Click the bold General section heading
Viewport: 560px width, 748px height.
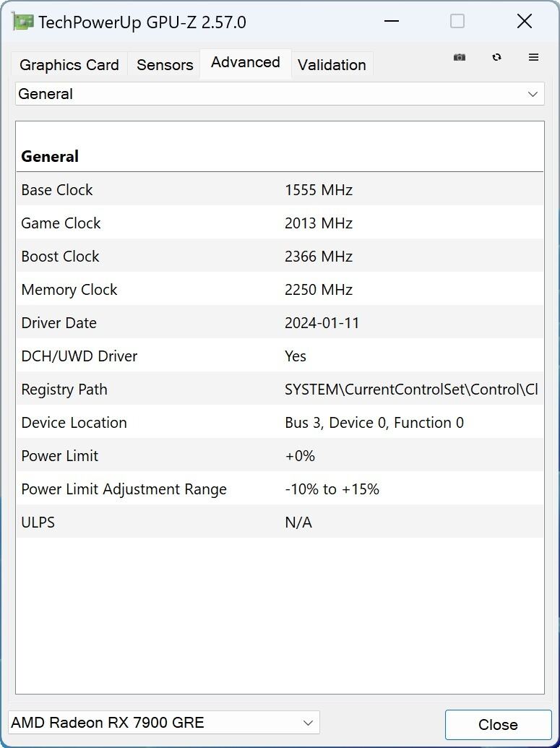[x=50, y=157]
